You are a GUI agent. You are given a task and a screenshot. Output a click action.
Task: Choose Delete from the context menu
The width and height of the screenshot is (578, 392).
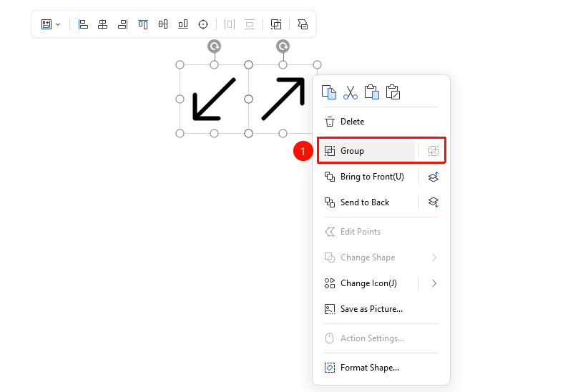pyautogui.click(x=381, y=122)
